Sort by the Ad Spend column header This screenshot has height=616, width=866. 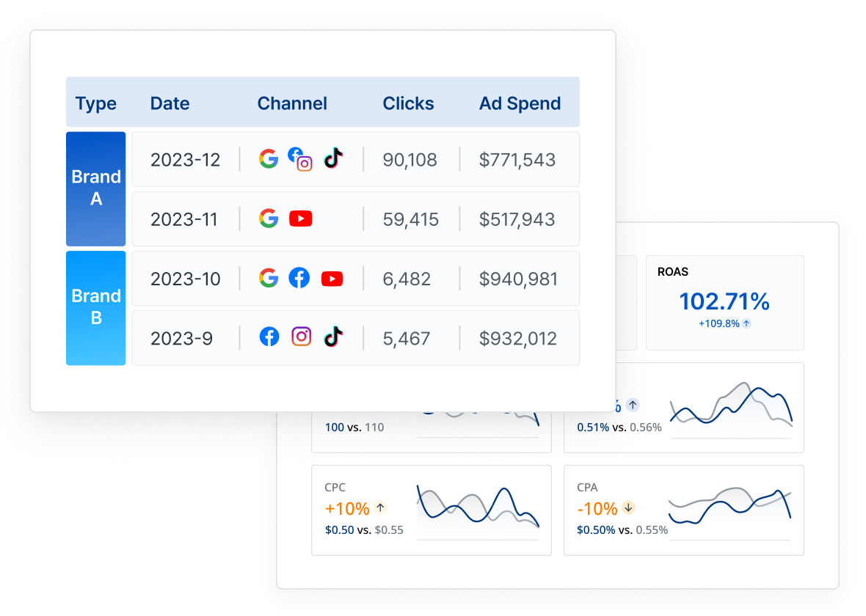520,103
